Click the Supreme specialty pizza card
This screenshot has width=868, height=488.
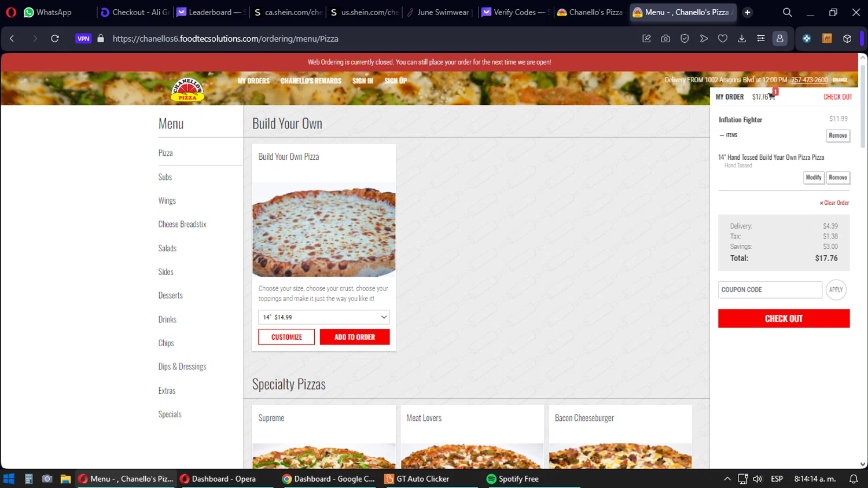pos(324,437)
